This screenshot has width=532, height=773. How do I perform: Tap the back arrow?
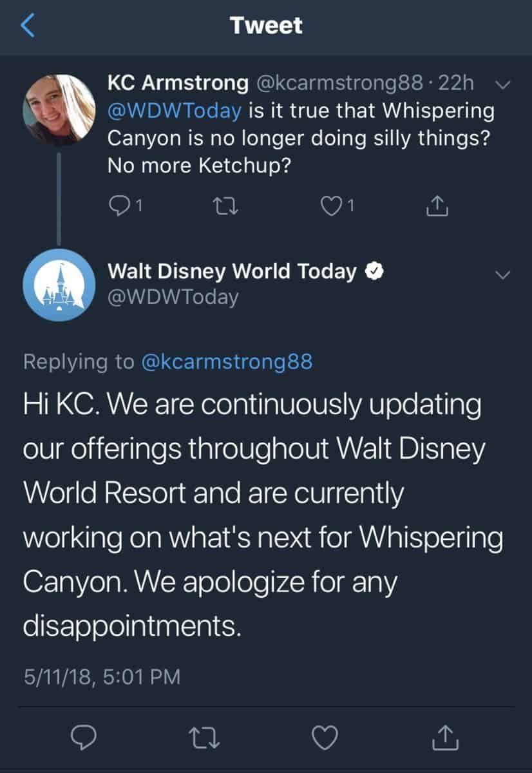27,26
